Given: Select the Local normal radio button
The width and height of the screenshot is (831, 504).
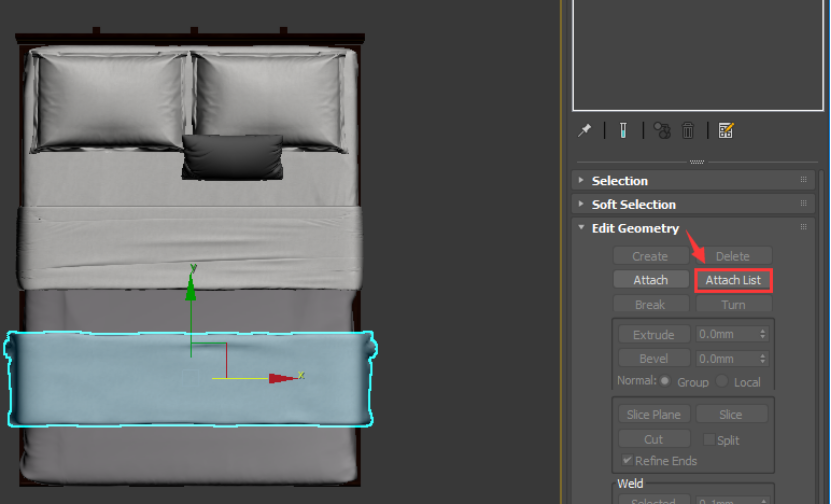Looking at the screenshot, I should click(x=725, y=382).
